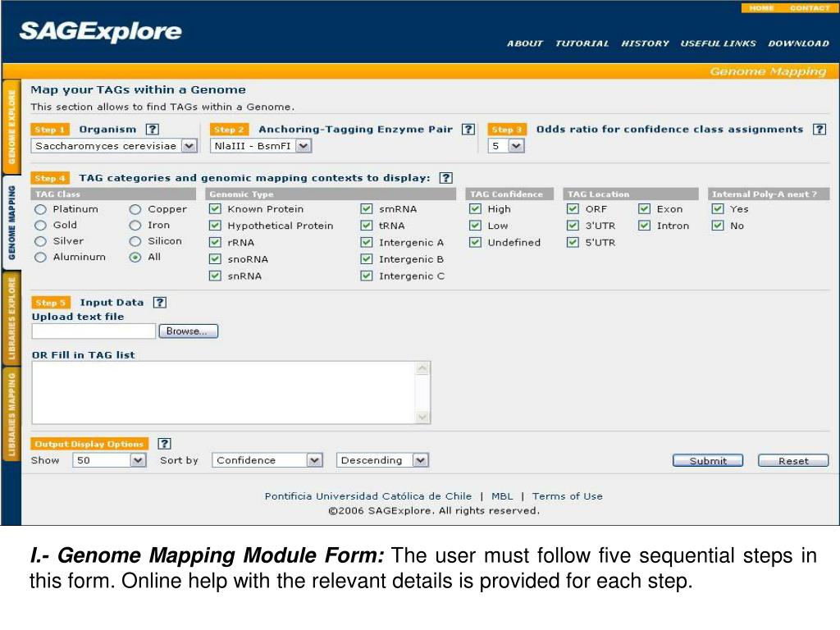This screenshot has height=630, width=840.
Task: Open help icon next to Input Data
Action: 160,302
